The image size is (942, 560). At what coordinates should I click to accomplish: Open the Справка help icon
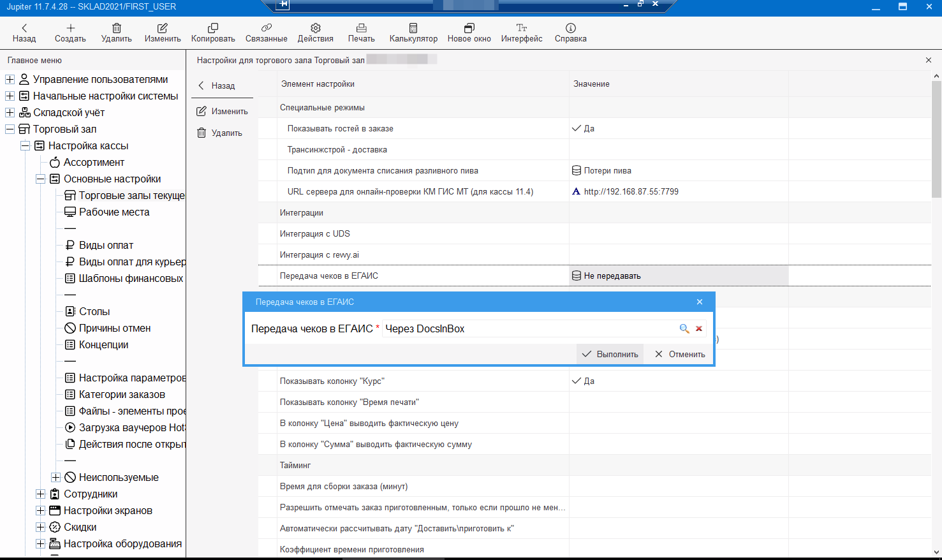570,28
